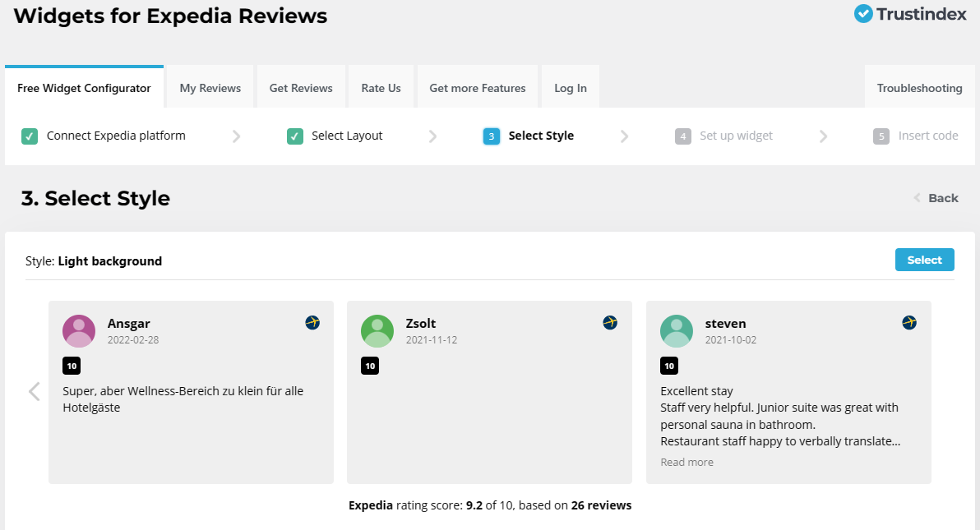
Task: Open the Troubleshooting tab
Action: tap(919, 88)
